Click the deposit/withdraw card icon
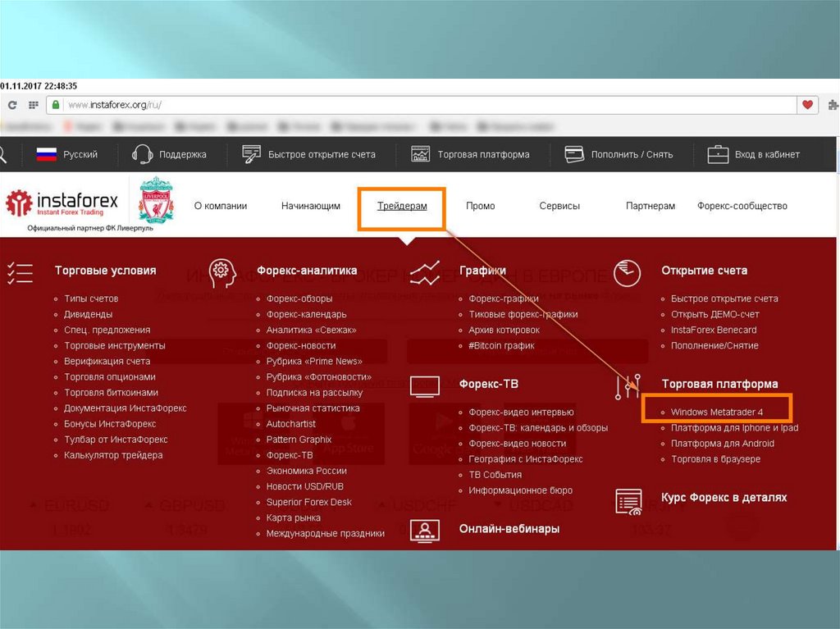Image resolution: width=840 pixels, height=629 pixels. (x=574, y=154)
